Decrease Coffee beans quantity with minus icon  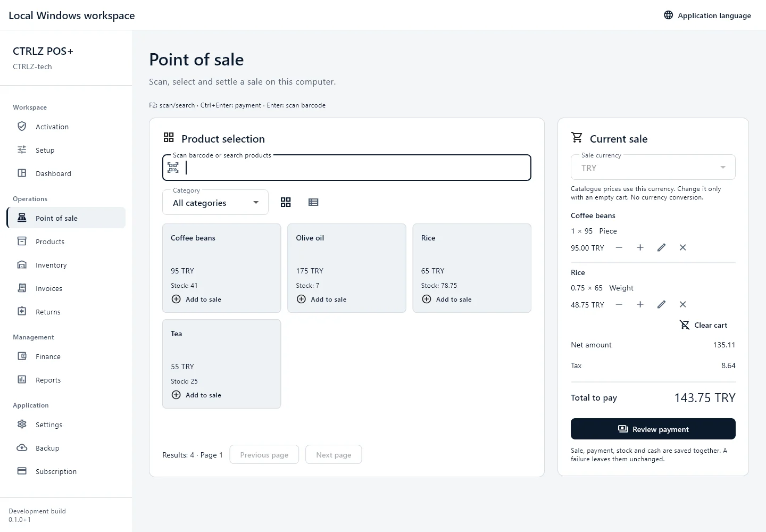point(619,247)
